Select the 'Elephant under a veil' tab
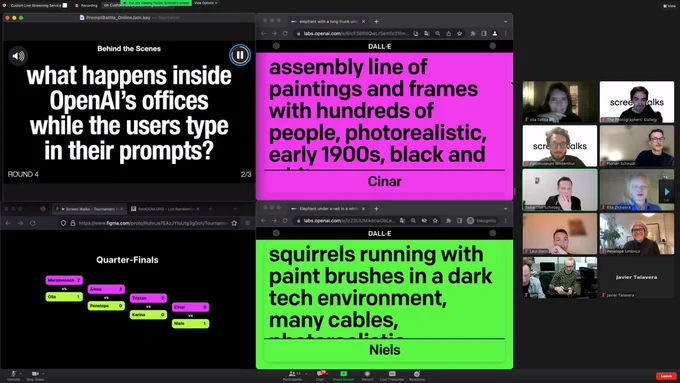The height and width of the screenshot is (383, 680). [x=328, y=209]
